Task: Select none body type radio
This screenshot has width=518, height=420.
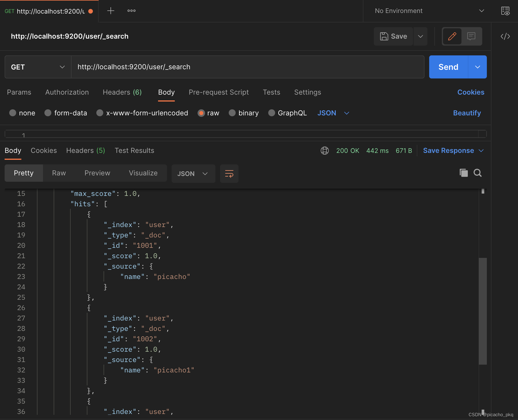Action: [x=13, y=113]
